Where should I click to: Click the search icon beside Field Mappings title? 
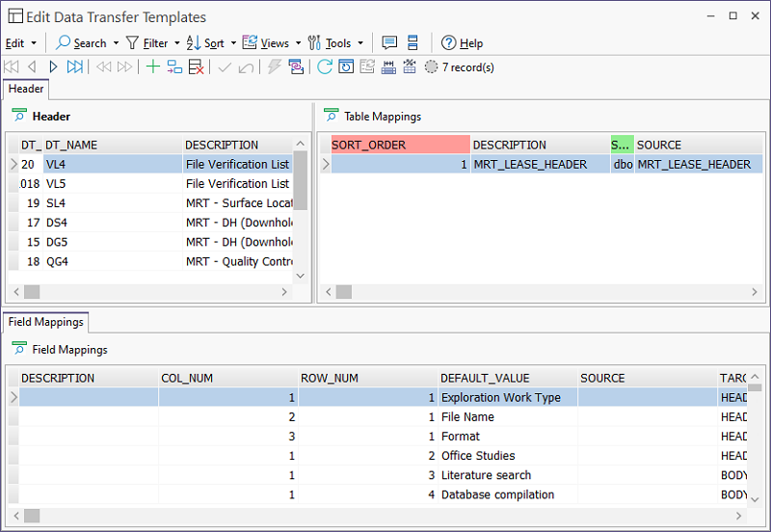[18, 349]
